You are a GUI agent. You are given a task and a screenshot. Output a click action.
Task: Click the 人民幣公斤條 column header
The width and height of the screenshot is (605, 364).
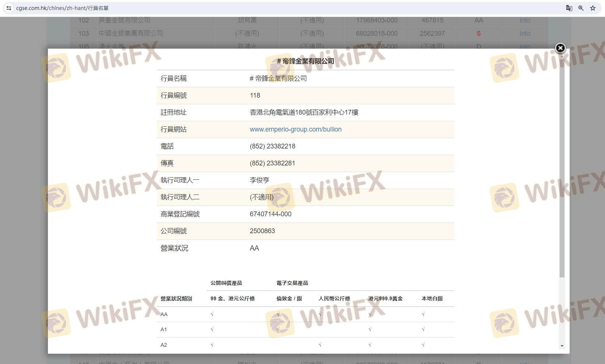pos(334,298)
